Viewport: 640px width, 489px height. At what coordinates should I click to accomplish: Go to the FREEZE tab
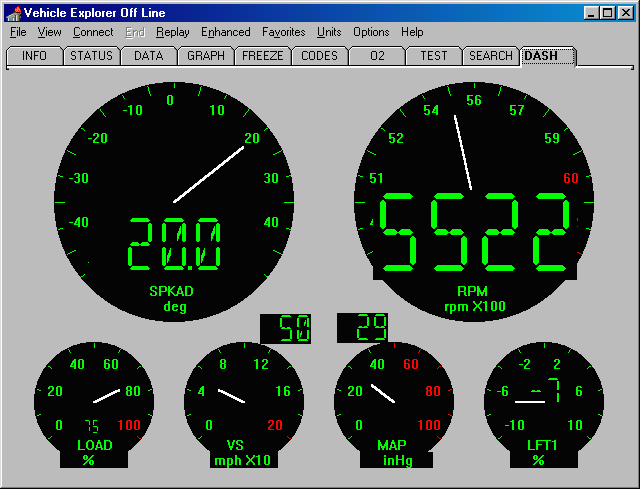tap(262, 56)
